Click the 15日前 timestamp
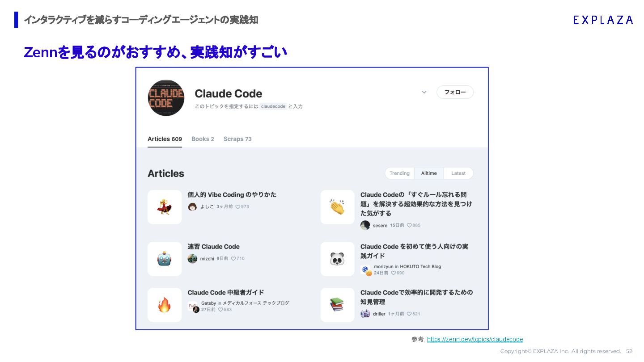This screenshot has height=362, width=644. pyautogui.click(x=397, y=225)
